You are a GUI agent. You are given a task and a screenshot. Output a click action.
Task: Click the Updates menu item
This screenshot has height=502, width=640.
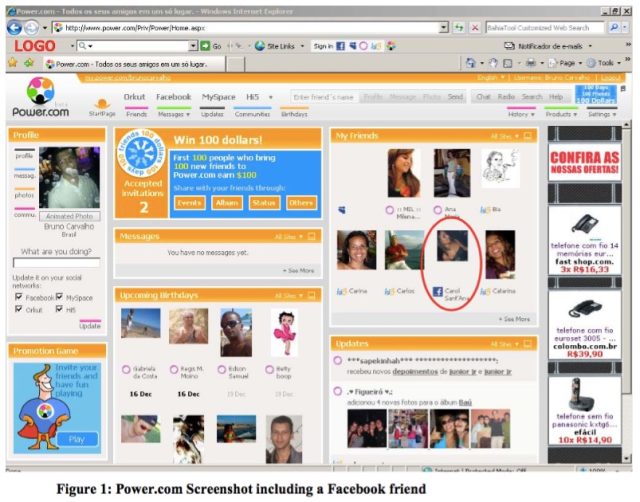pyautogui.click(x=212, y=114)
